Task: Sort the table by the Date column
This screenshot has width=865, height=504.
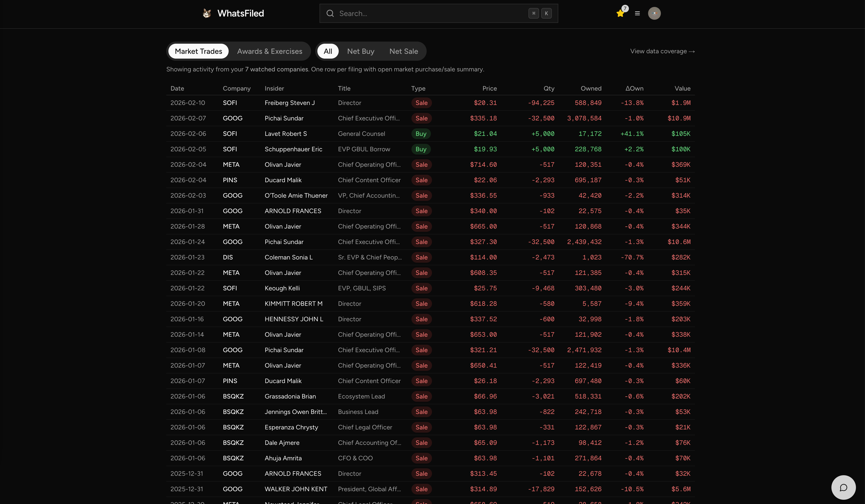Action: pyautogui.click(x=177, y=88)
